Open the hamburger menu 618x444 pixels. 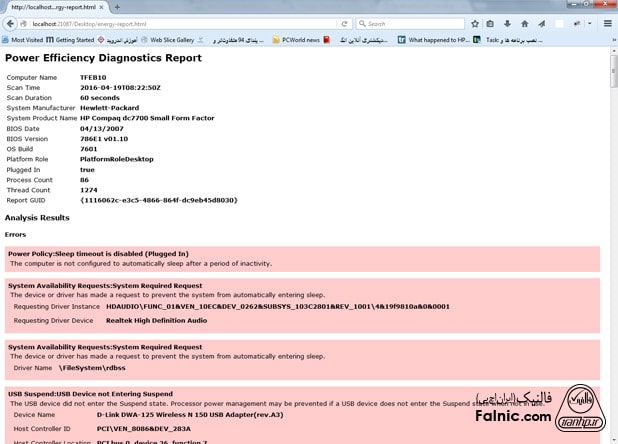point(606,23)
